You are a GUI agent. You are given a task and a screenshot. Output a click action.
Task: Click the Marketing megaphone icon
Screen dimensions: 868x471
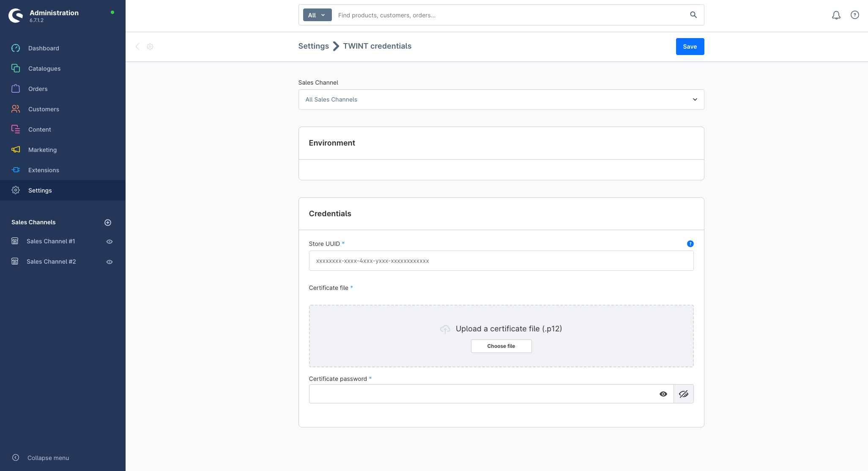tap(16, 149)
